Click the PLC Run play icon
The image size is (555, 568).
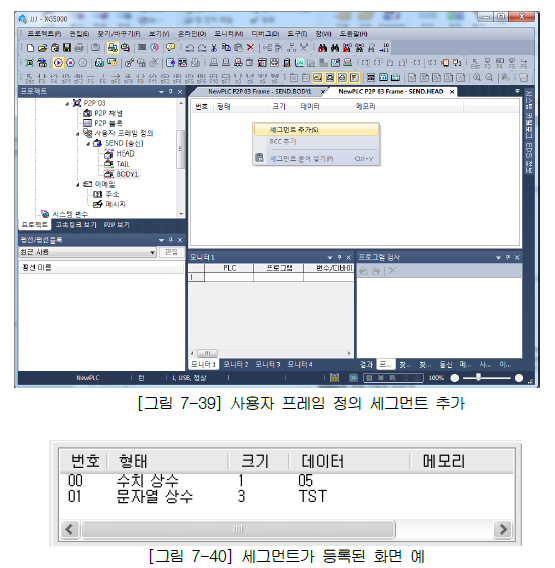click(58, 63)
